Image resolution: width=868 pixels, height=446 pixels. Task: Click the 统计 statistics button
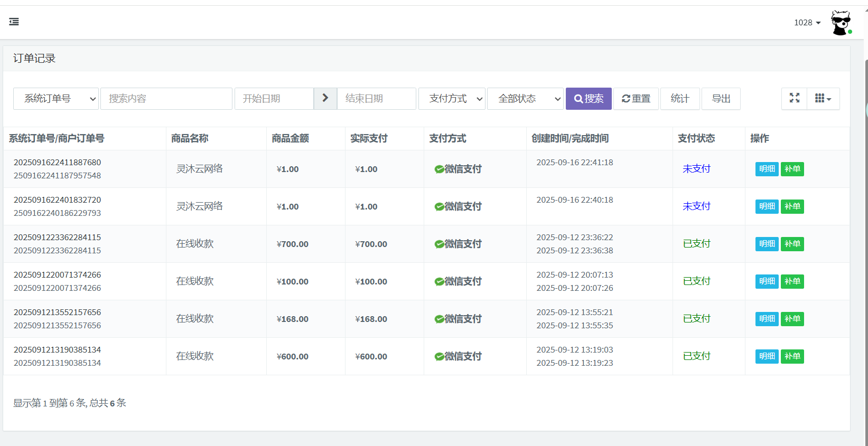(679, 99)
